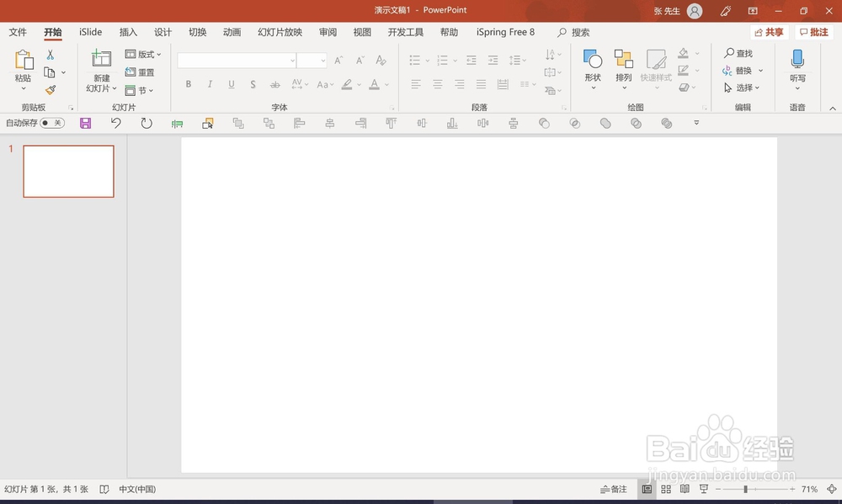
Task: Open the Replace dropdown arrow
Action: 760,71
